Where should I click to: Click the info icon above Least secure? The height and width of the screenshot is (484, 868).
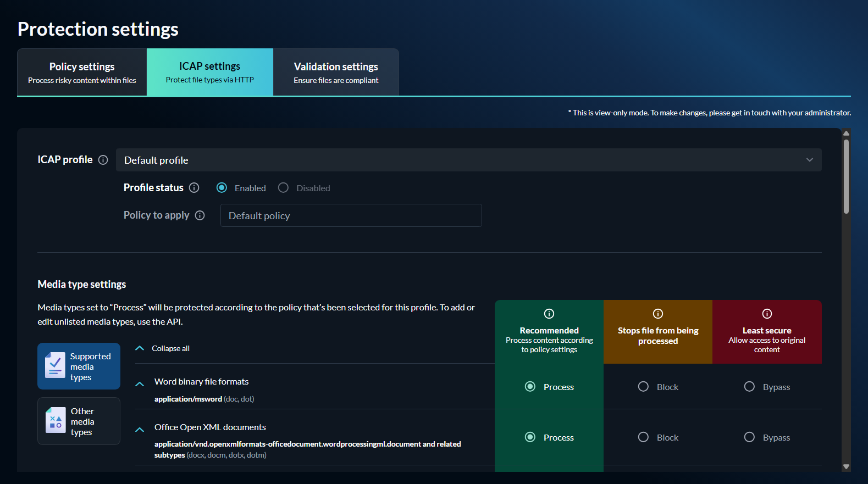click(767, 314)
